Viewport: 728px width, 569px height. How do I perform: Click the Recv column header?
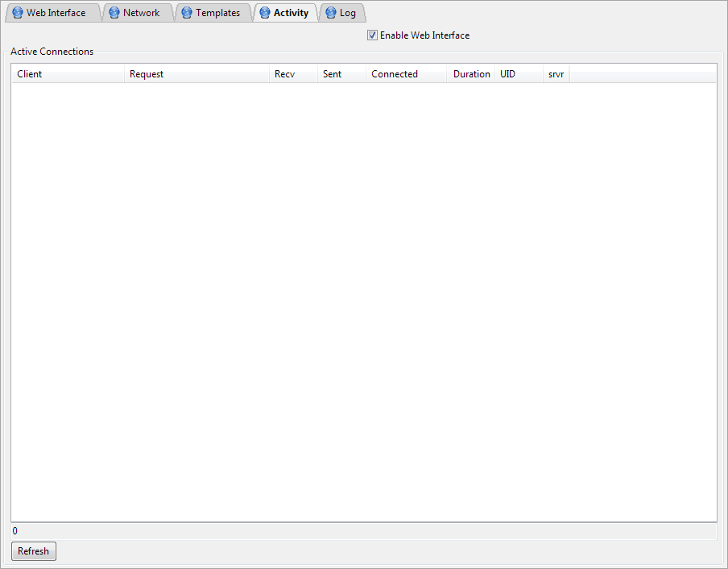[293, 74]
